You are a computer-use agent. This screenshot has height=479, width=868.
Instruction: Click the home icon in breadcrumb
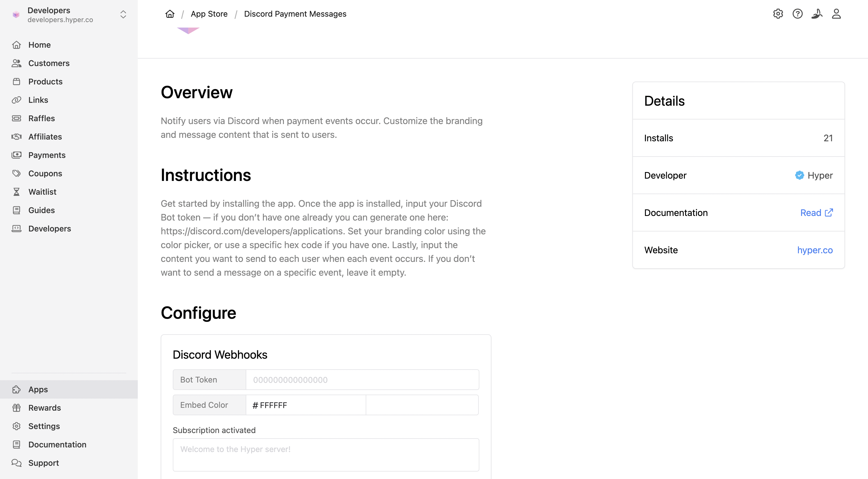coord(170,14)
